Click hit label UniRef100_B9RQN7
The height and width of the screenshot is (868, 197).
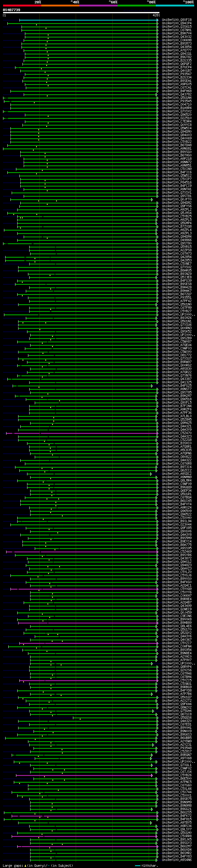click(176, 755)
